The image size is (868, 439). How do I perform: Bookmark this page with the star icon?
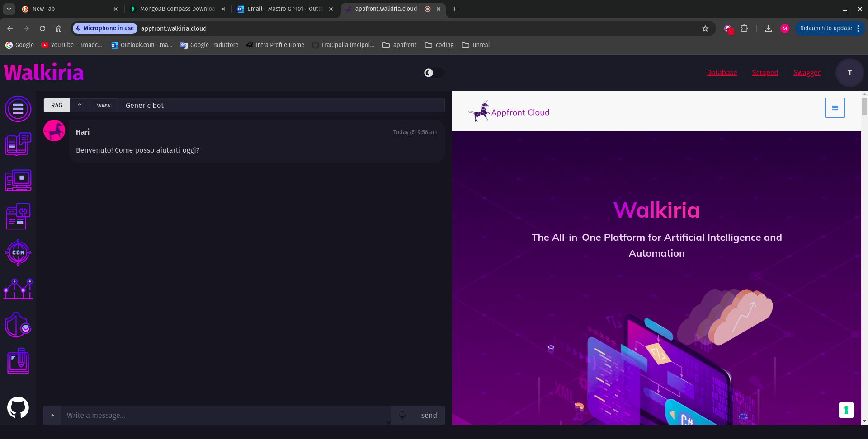click(x=705, y=28)
